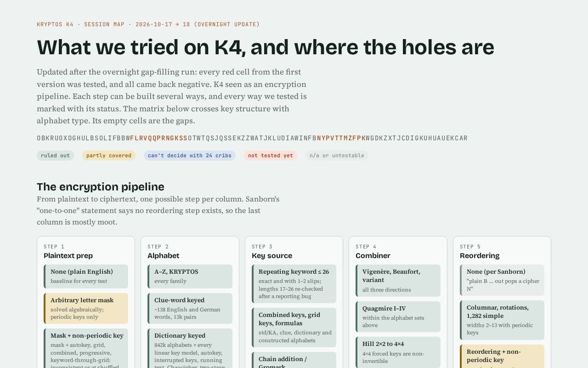588x368 pixels.
Task: Click the 'STEP 5' label
Action: click(x=470, y=247)
